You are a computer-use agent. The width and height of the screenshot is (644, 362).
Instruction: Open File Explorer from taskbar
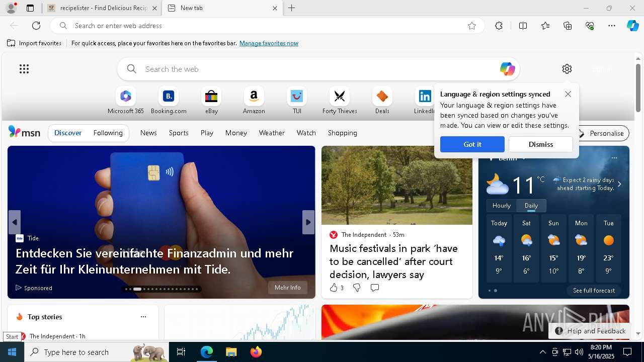coord(231,352)
